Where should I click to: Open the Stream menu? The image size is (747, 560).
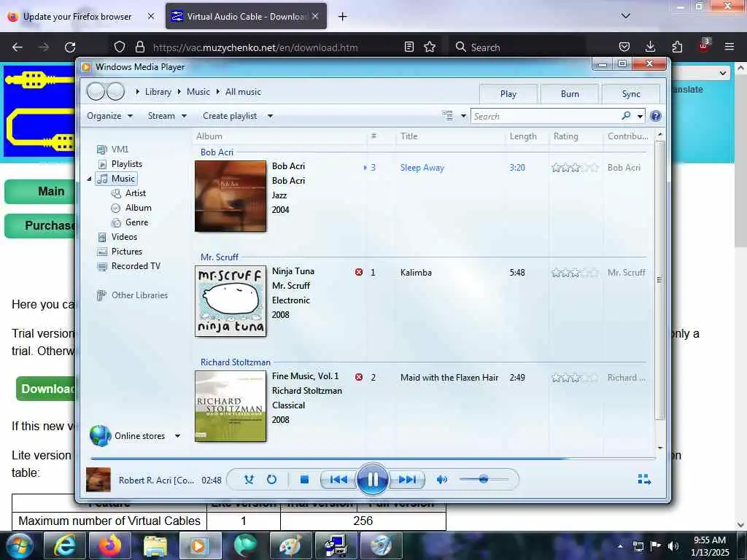167,116
